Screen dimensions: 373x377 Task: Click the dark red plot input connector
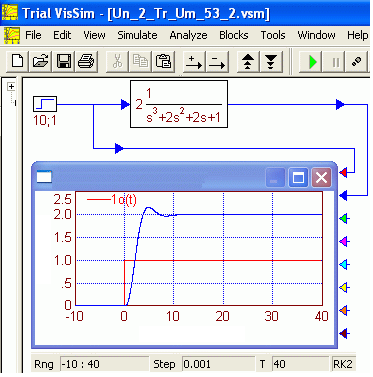point(344,333)
